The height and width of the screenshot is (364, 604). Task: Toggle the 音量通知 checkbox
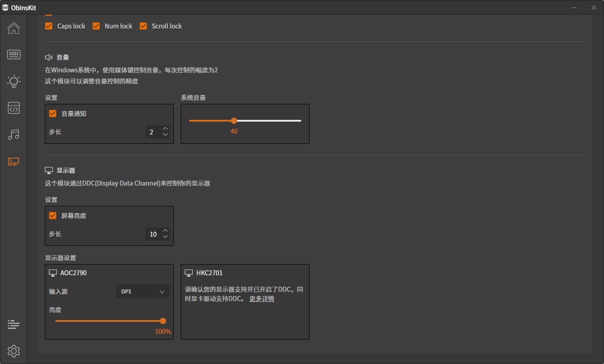tap(53, 114)
